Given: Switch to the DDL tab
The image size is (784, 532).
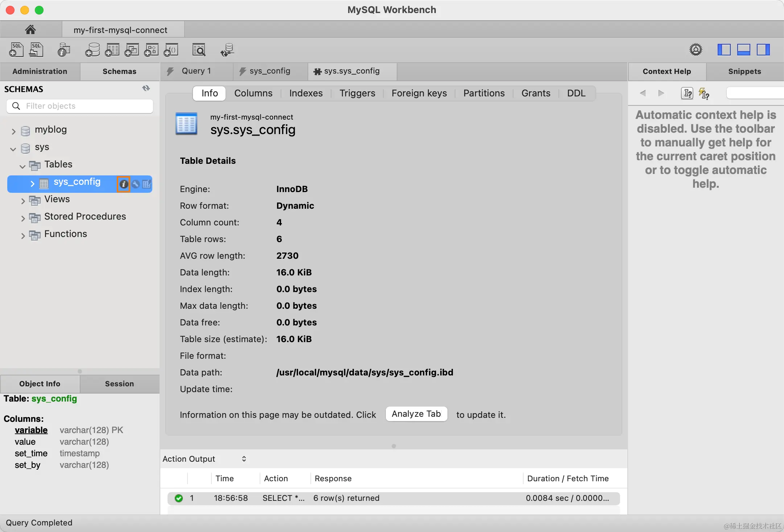Looking at the screenshot, I should pos(576,93).
